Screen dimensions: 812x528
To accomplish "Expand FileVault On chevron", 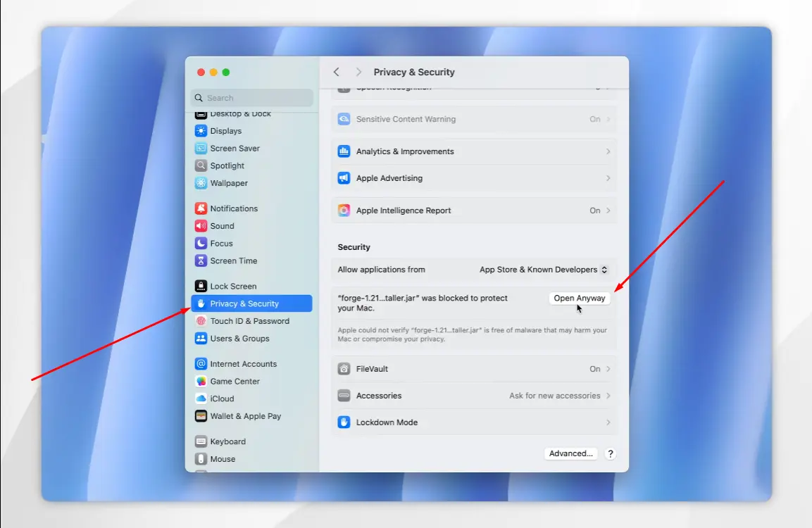I will tap(608, 369).
